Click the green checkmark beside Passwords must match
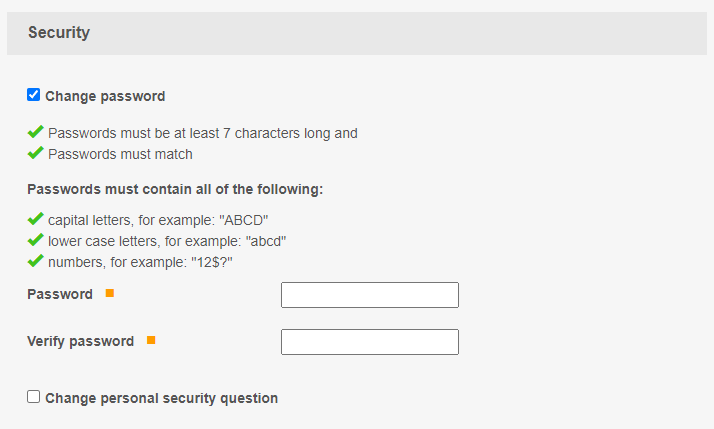 (35, 153)
